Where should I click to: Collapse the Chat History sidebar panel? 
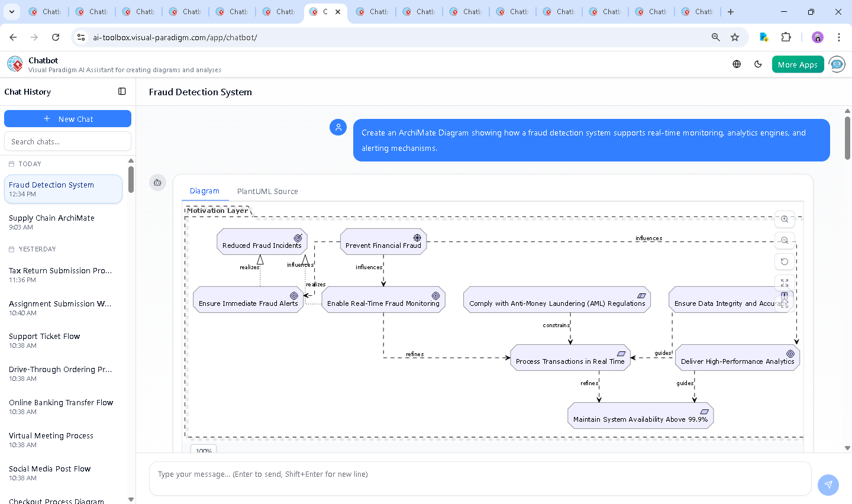[122, 91]
